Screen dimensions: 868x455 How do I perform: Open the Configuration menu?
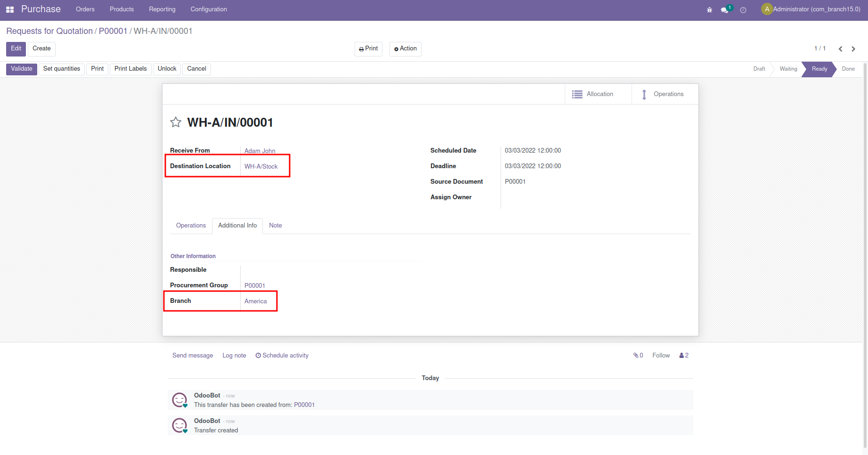(209, 9)
